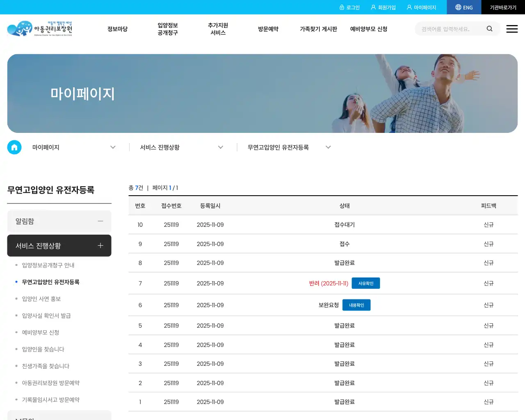Open the 무연고입양인 유전자등록 breadcrumb dropdown
525x420 pixels.
(x=328, y=147)
